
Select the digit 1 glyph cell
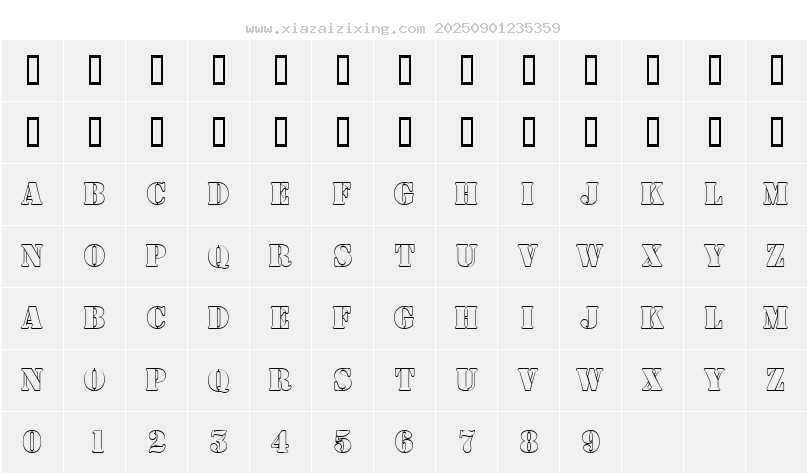point(95,442)
